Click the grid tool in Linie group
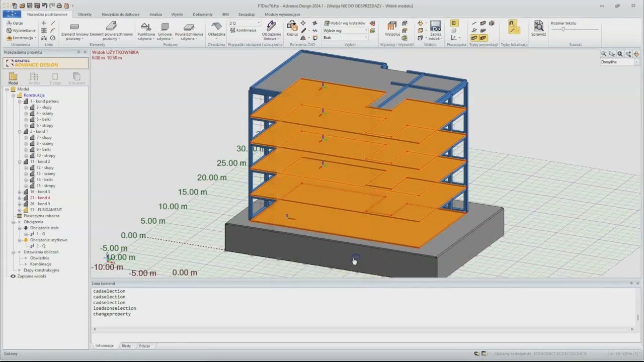Image resolution: width=644 pixels, height=362 pixels. coord(44,30)
